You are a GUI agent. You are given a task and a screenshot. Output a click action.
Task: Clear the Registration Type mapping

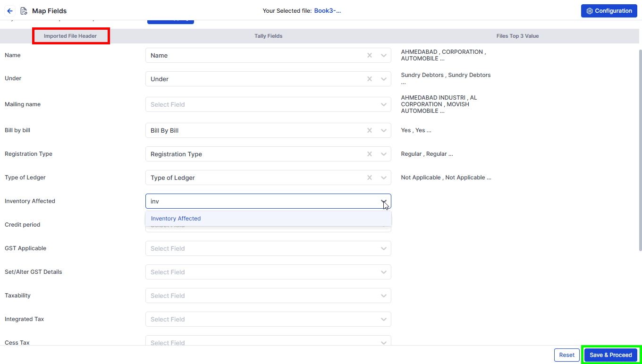pyautogui.click(x=370, y=154)
